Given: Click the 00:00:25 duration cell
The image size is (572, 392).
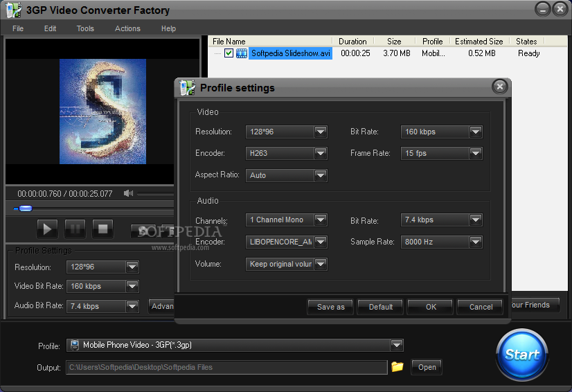Looking at the screenshot, I should (x=355, y=53).
